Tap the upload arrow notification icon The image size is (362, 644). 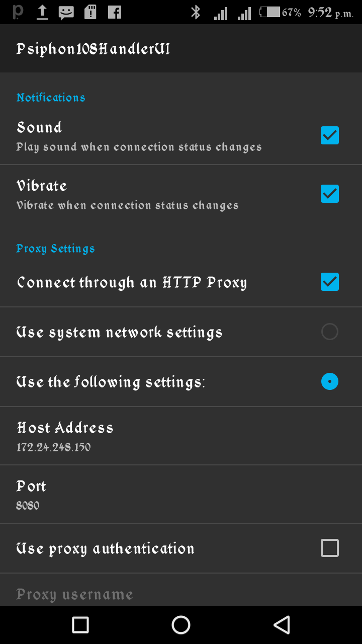pos(42,12)
